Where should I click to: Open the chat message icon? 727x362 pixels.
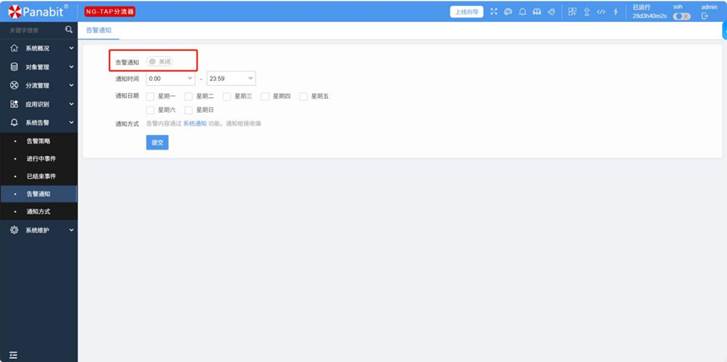click(508, 12)
